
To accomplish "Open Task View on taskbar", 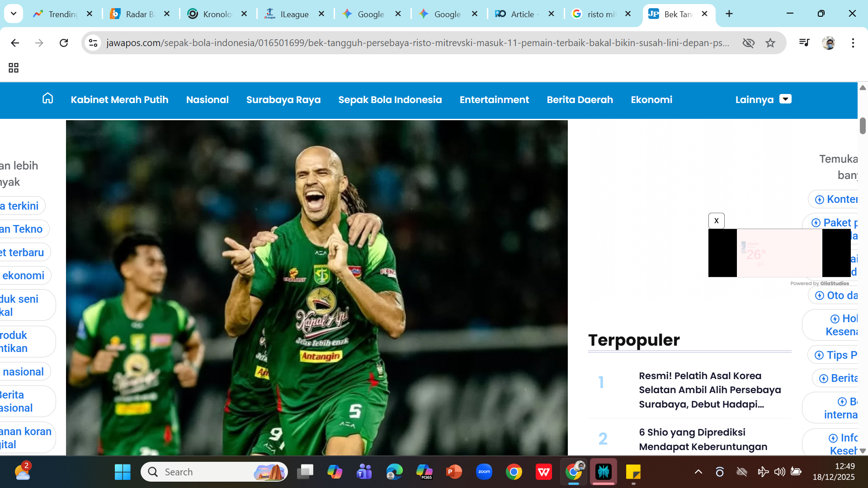I will tap(305, 472).
